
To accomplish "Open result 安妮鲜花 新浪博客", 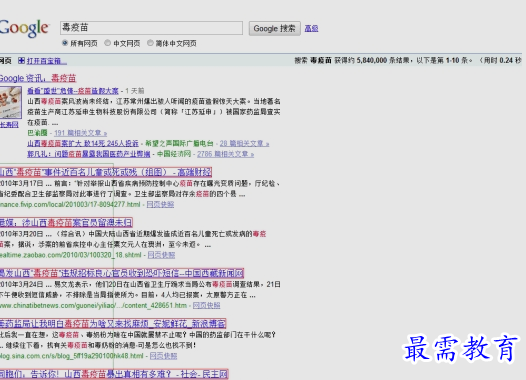I will pyautogui.click(x=113, y=324).
